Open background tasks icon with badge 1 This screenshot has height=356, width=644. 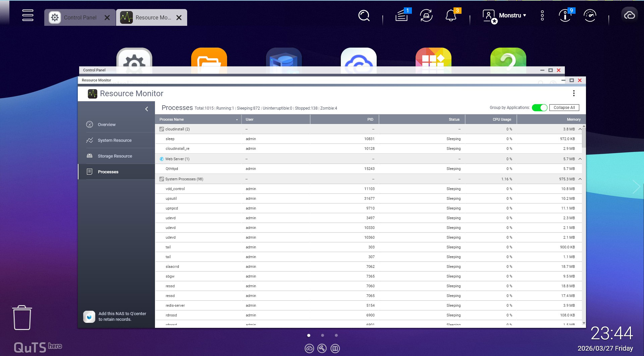coord(401,16)
